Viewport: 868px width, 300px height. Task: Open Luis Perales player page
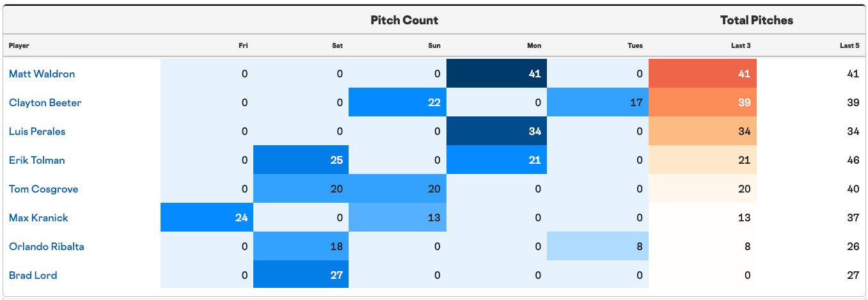pos(37,131)
